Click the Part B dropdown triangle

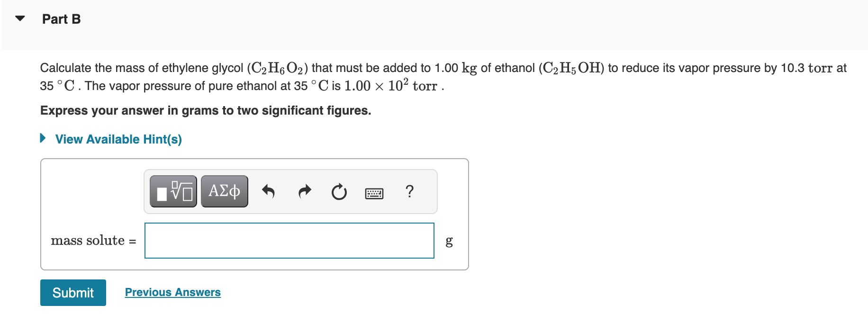click(x=18, y=18)
